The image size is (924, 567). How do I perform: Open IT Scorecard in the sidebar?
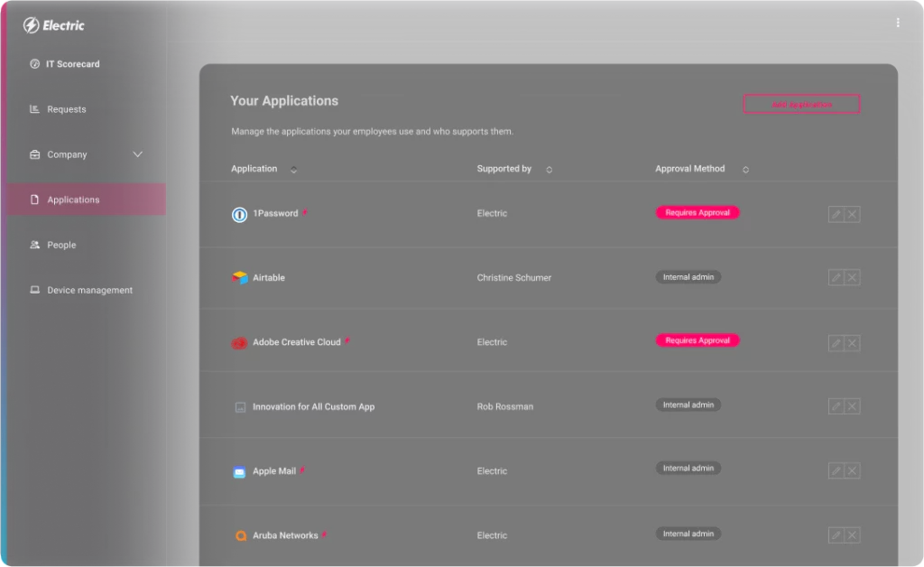[x=72, y=64]
